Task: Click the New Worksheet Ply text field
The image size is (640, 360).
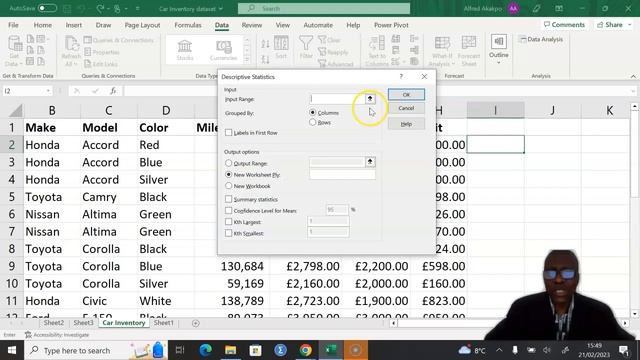Action: coord(342,174)
